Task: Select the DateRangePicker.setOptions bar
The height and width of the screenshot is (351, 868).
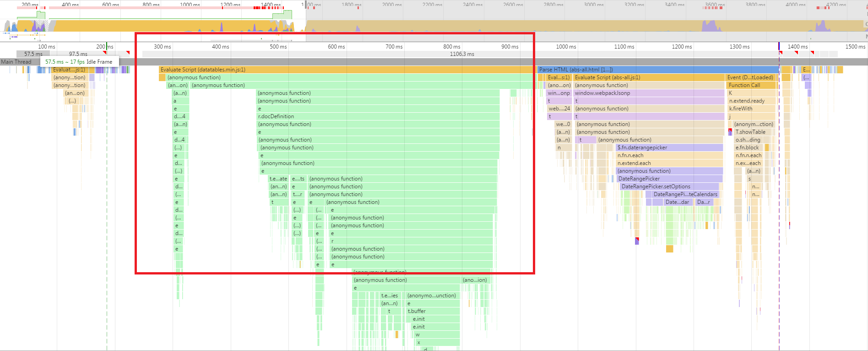Action: [670, 186]
